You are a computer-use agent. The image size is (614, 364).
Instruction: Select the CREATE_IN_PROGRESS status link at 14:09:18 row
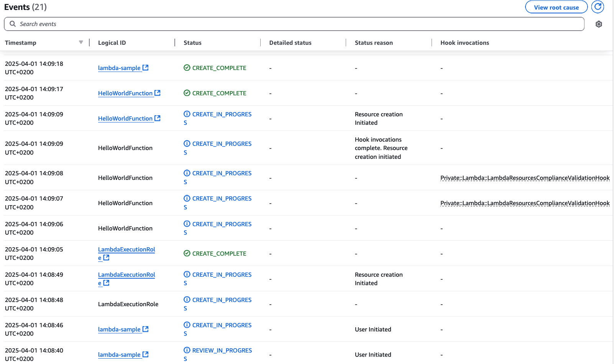(222, 114)
